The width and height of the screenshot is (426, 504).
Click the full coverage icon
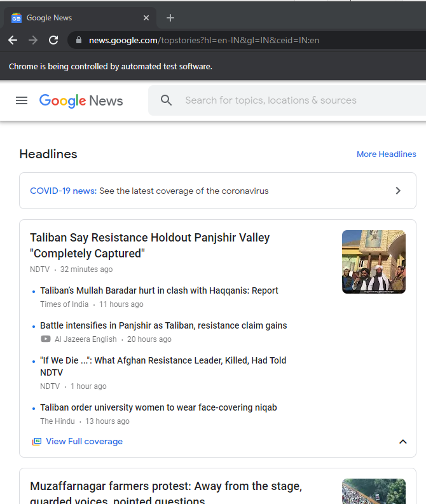37,441
